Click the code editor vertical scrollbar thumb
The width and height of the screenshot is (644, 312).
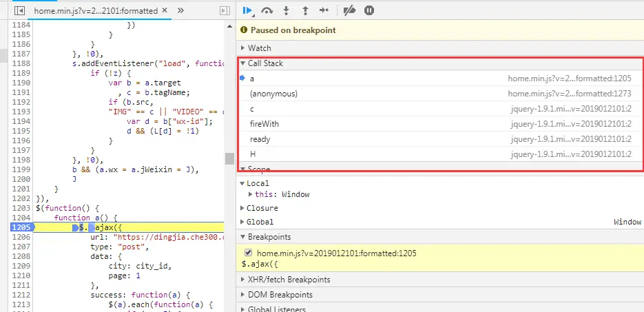coord(229,158)
